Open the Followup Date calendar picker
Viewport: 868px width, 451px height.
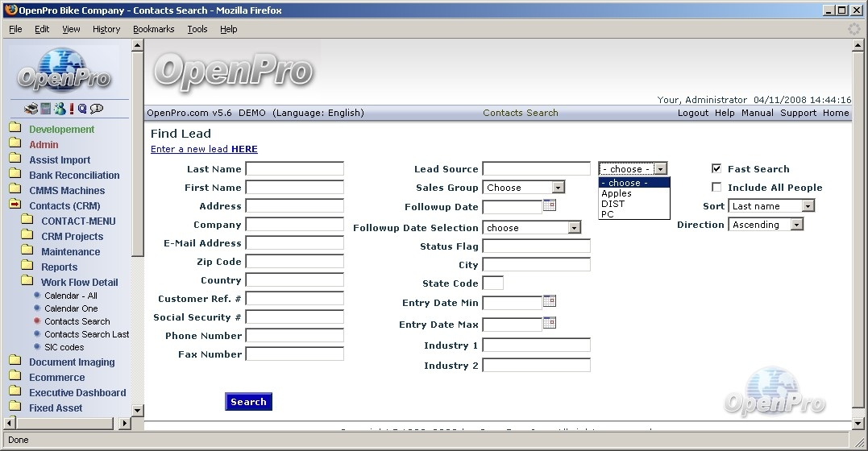(x=550, y=205)
